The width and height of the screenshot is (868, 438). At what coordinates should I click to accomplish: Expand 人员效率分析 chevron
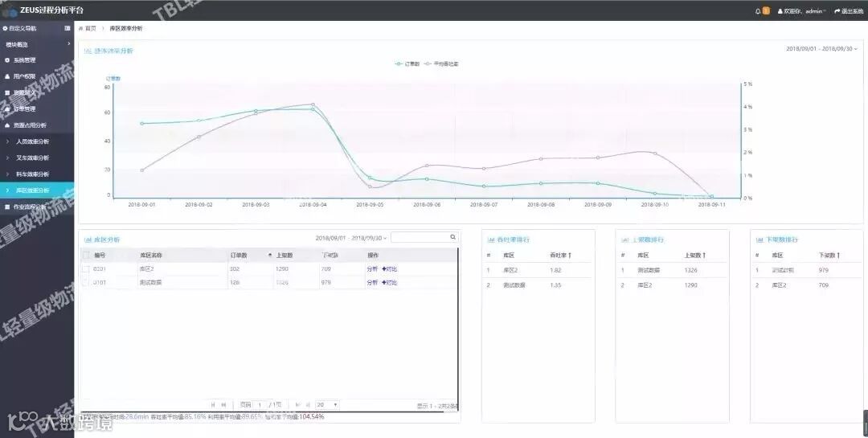[x=8, y=141]
